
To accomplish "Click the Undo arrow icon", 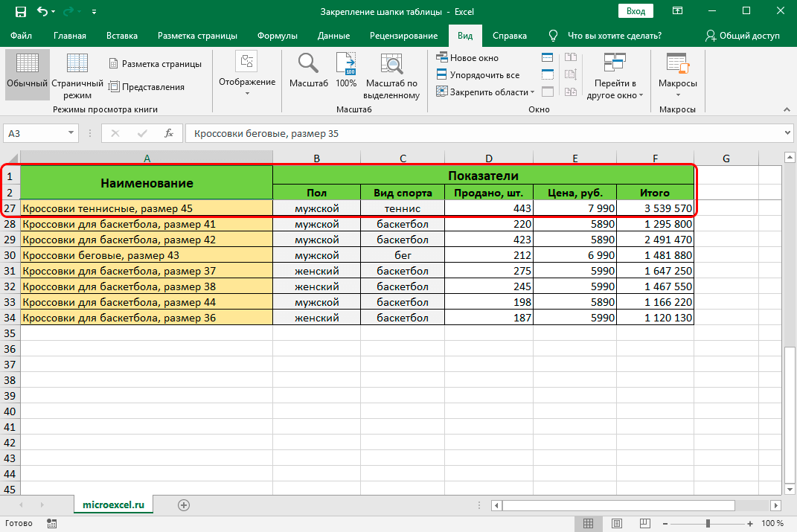I will pyautogui.click(x=42, y=11).
